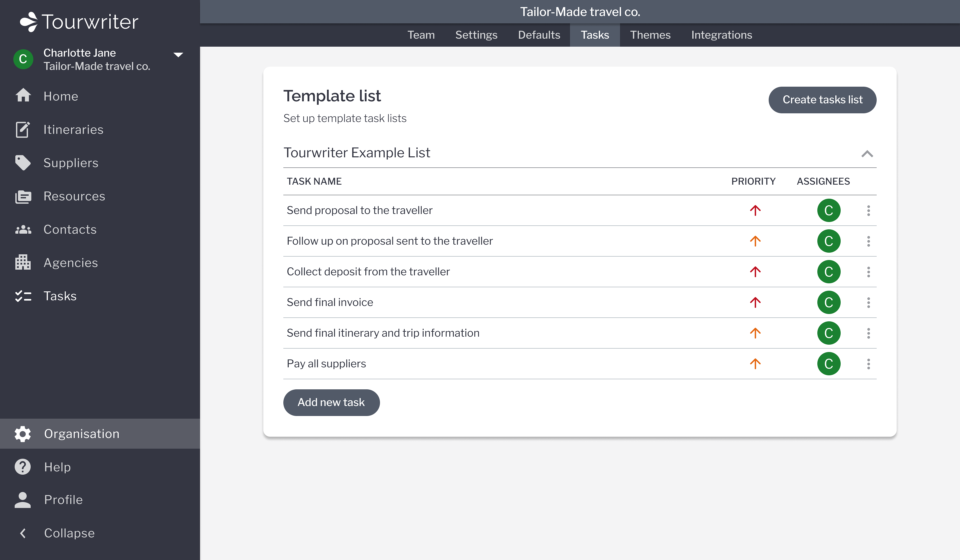
Task: Click the Agencies building icon
Action: [23, 262]
